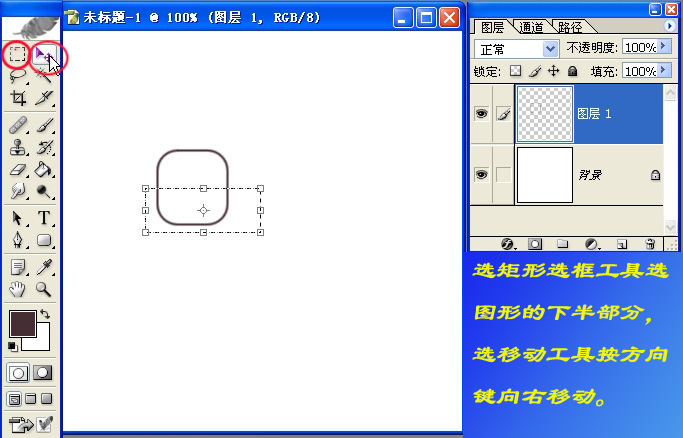Reset to default black and white colors
This screenshot has height=438, width=683.
click(x=12, y=347)
